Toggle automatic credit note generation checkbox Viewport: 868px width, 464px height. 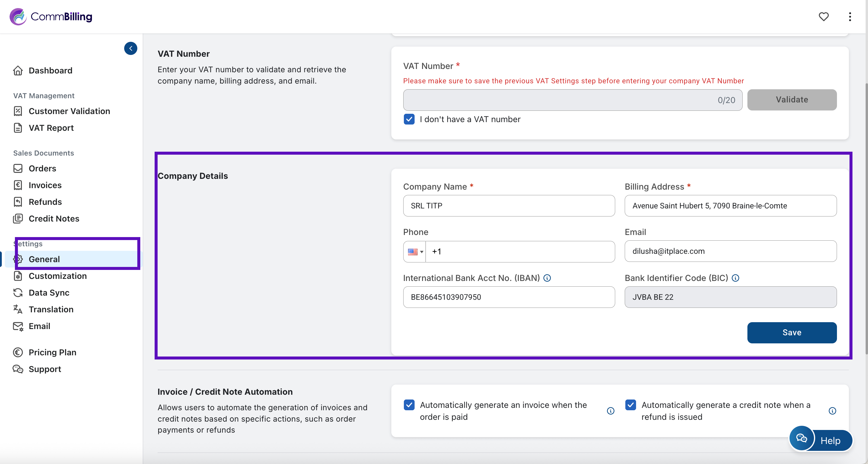[630, 405]
